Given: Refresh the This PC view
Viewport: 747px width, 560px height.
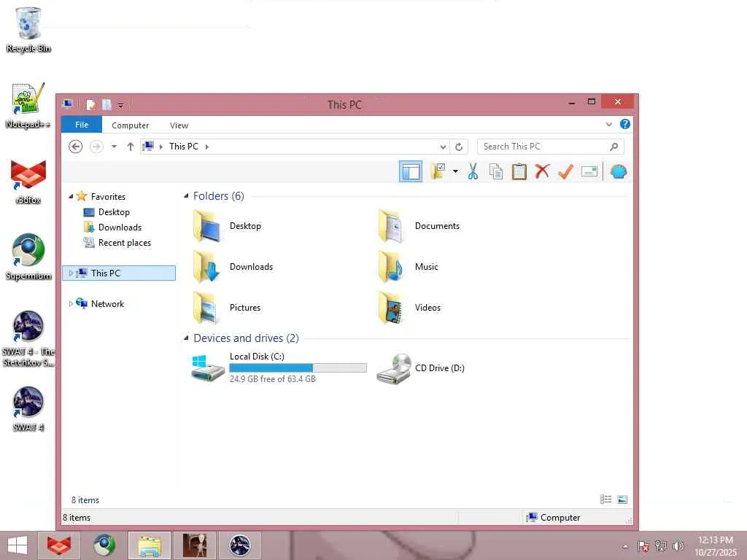Looking at the screenshot, I should (x=459, y=147).
